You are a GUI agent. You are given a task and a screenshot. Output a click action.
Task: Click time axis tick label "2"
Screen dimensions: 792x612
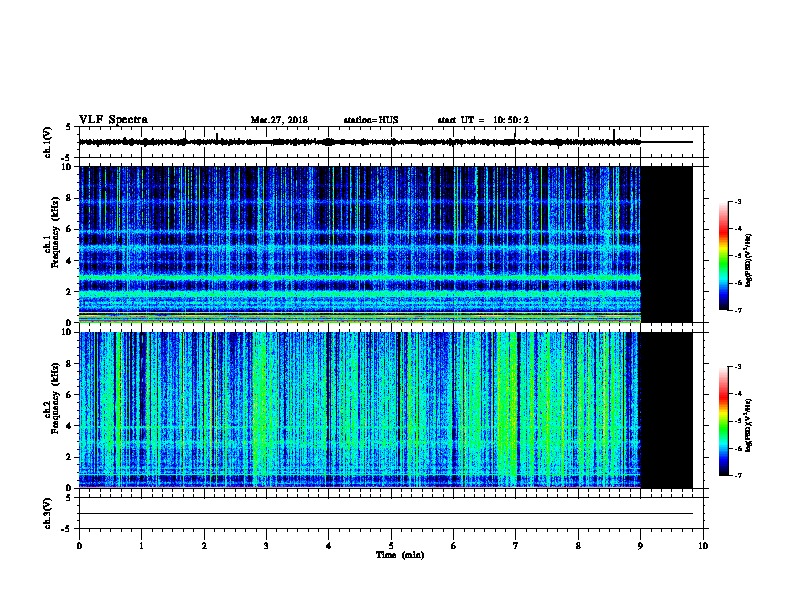pyautogui.click(x=204, y=546)
